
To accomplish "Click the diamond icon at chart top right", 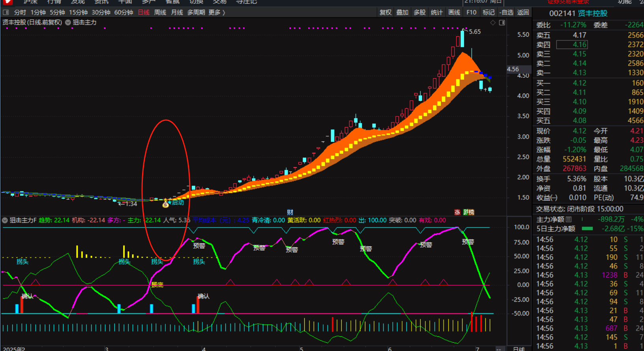I will (x=493, y=23).
